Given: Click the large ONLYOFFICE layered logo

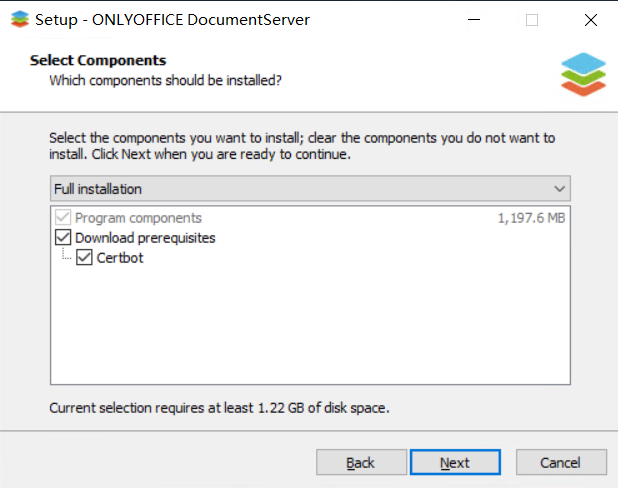Looking at the screenshot, I should tap(583, 75).
